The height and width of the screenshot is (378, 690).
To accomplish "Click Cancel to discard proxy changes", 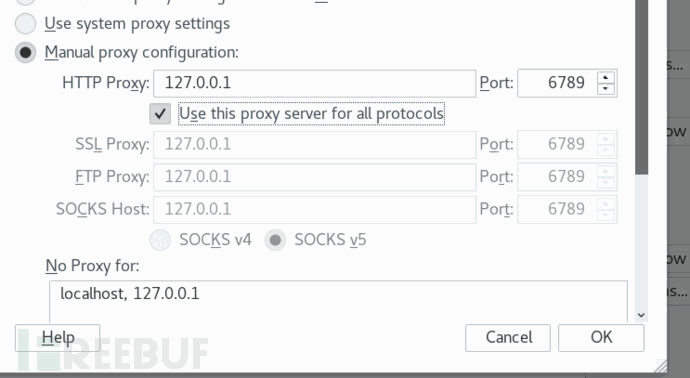I will (508, 338).
